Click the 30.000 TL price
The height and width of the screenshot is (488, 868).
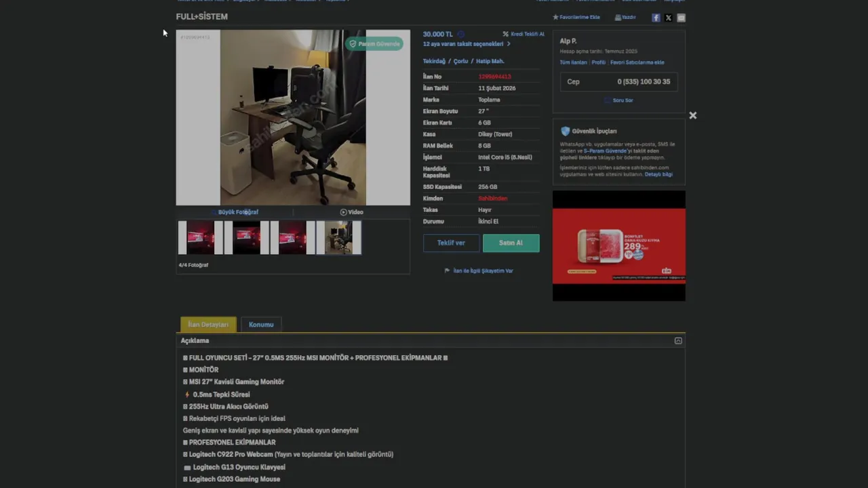(x=438, y=34)
